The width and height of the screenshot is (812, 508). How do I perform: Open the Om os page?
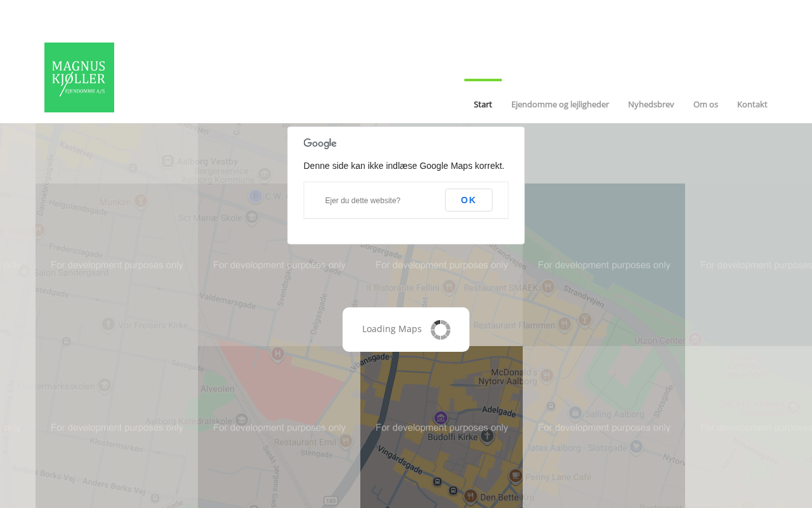[x=705, y=104]
